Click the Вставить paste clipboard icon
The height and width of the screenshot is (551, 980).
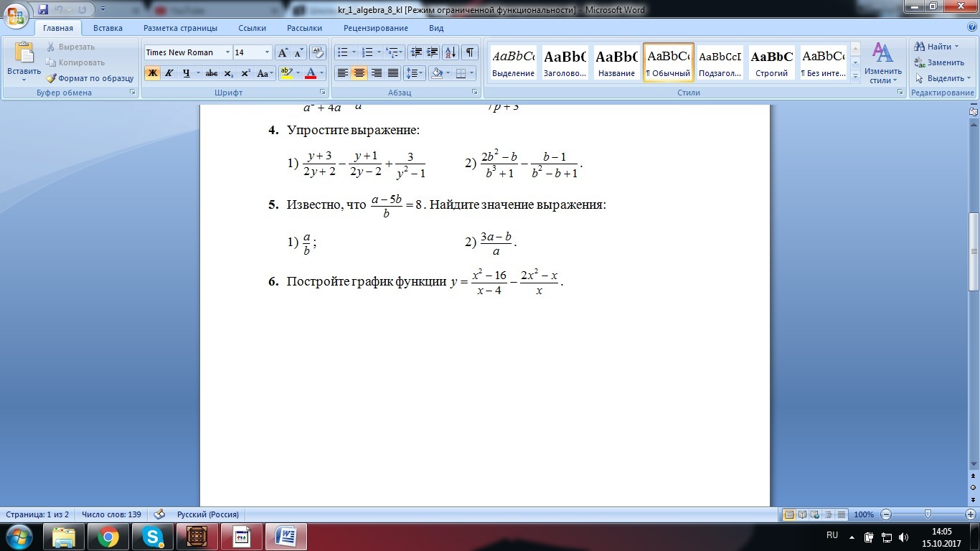point(24,52)
